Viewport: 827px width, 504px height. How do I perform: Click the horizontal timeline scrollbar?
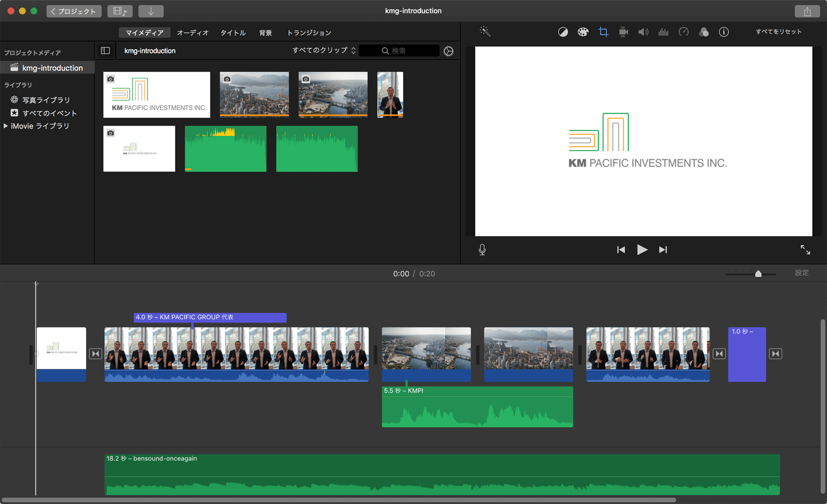click(x=339, y=500)
